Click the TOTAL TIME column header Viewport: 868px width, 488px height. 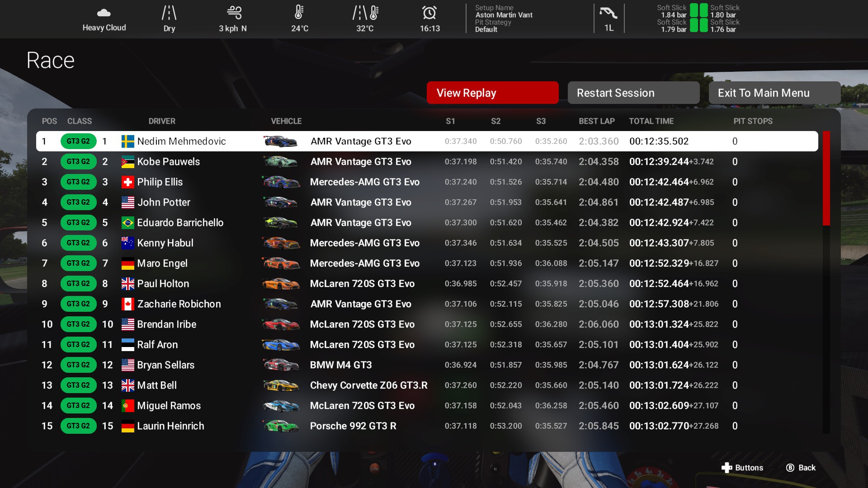(x=651, y=121)
